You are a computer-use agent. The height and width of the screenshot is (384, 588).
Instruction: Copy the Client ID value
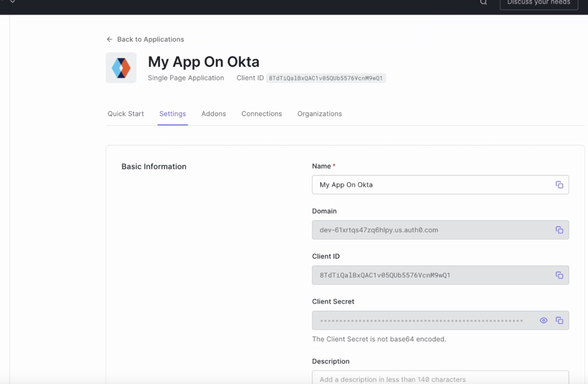tap(559, 275)
